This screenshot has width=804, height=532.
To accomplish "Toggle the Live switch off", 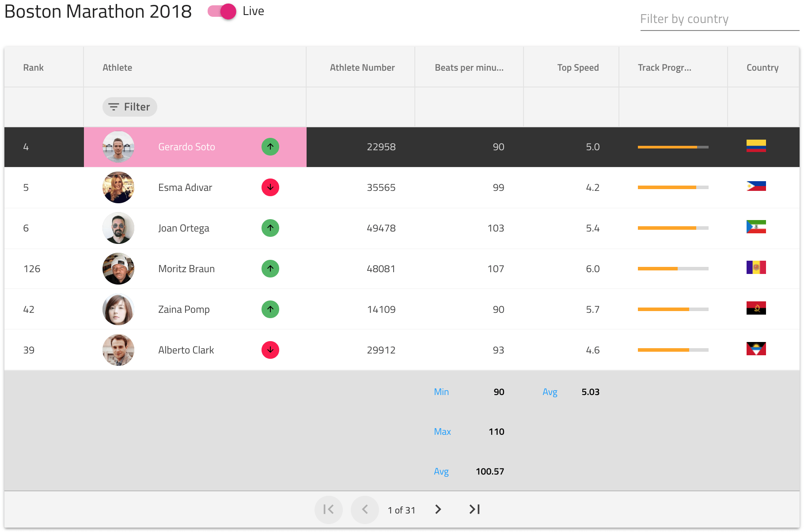I will (223, 11).
